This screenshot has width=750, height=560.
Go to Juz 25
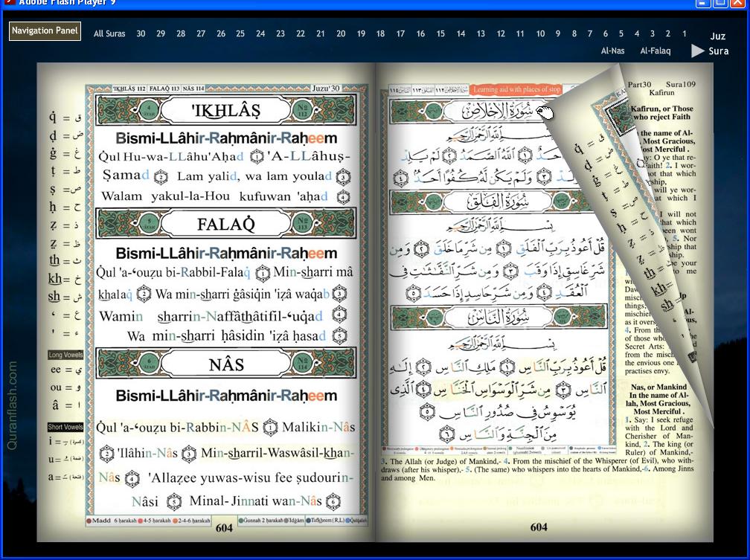240,34
